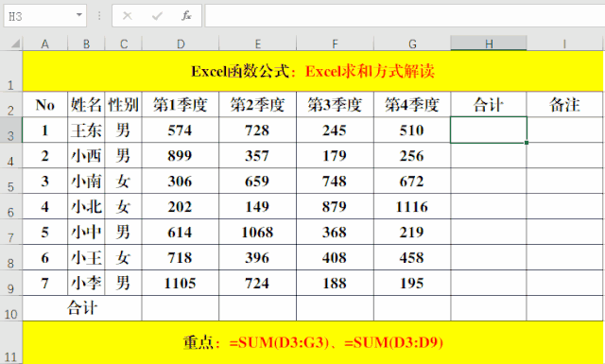Click the cell with value 748
The image size is (605, 364).
coord(335,181)
